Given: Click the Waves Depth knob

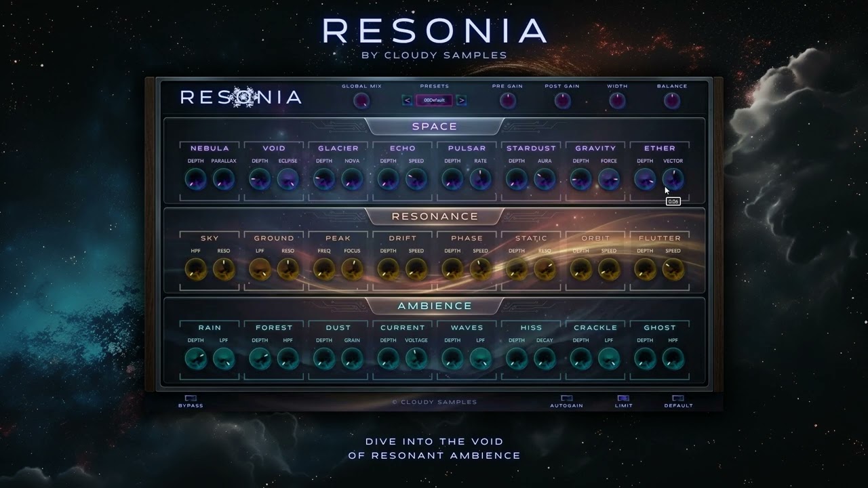Looking at the screenshot, I should tap(452, 359).
